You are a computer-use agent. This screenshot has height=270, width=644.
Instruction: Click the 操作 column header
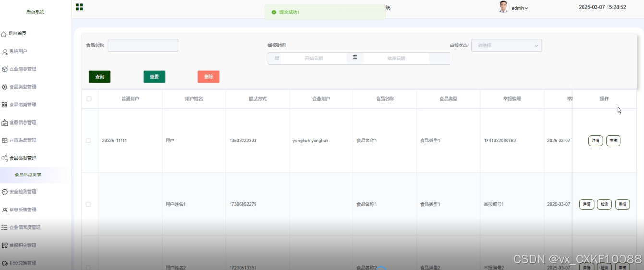604,99
